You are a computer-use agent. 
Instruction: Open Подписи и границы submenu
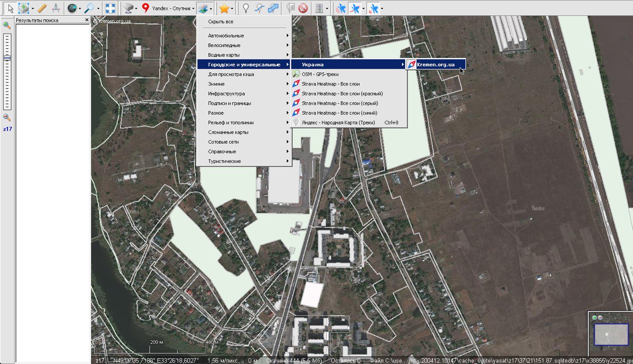(x=244, y=103)
